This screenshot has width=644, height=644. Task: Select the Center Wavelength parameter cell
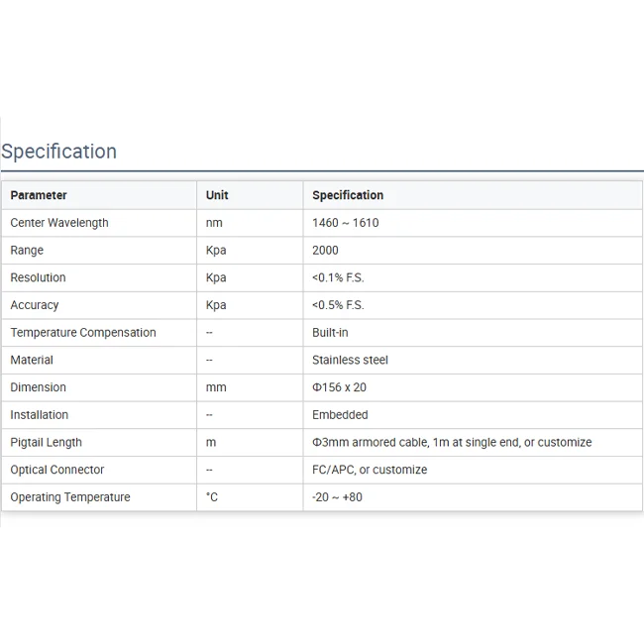pos(59,223)
